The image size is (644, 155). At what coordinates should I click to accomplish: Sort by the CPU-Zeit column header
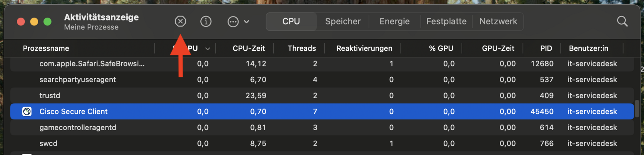click(x=249, y=48)
